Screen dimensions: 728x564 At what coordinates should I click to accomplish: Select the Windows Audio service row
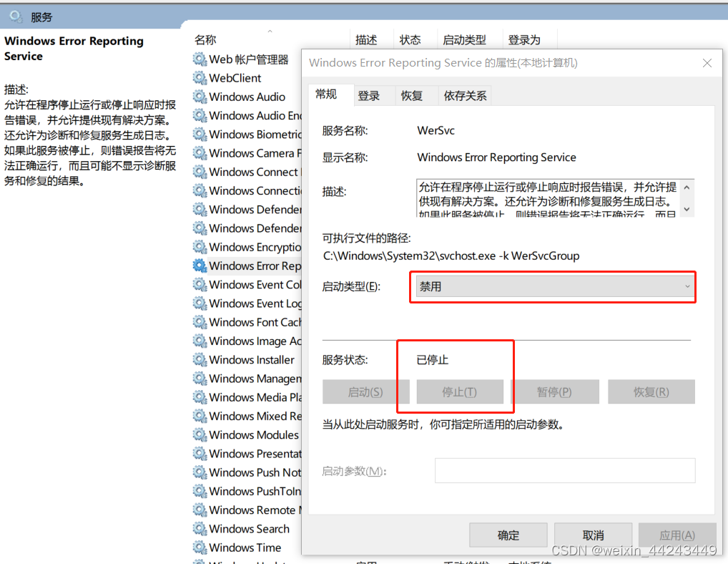[x=247, y=97]
